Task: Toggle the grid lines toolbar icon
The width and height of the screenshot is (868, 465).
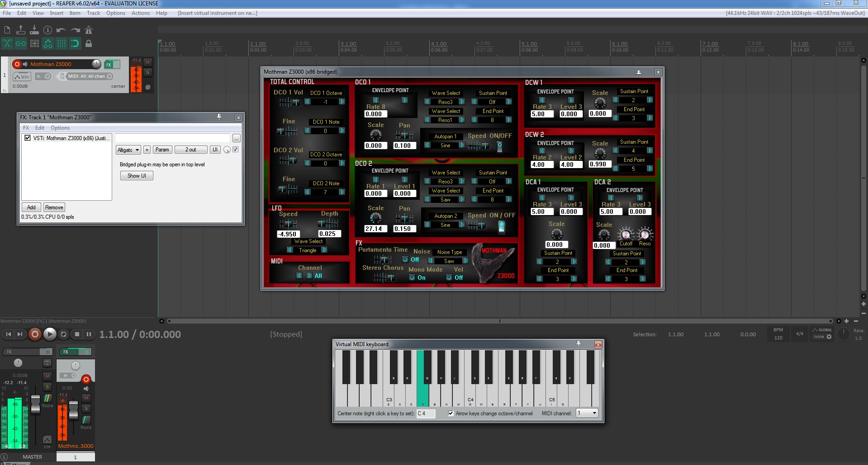Action: [62, 43]
